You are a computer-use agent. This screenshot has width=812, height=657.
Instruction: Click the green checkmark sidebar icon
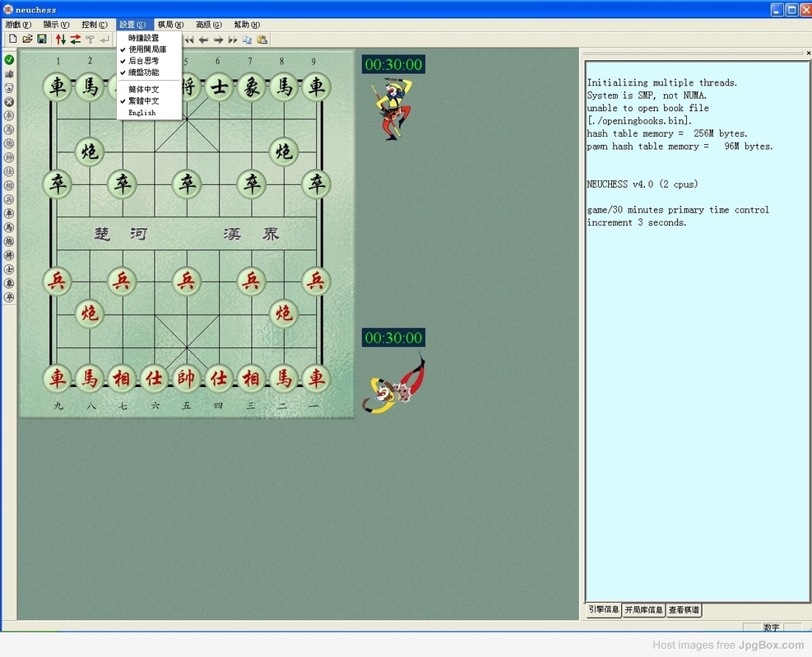pyautogui.click(x=9, y=60)
